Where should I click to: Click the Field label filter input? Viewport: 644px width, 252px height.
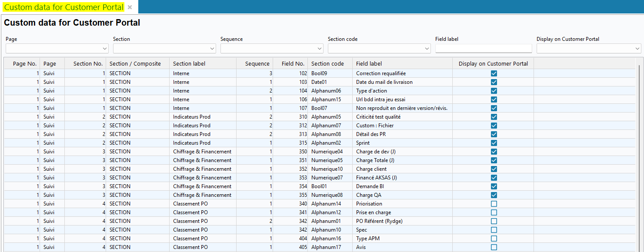pos(483,49)
